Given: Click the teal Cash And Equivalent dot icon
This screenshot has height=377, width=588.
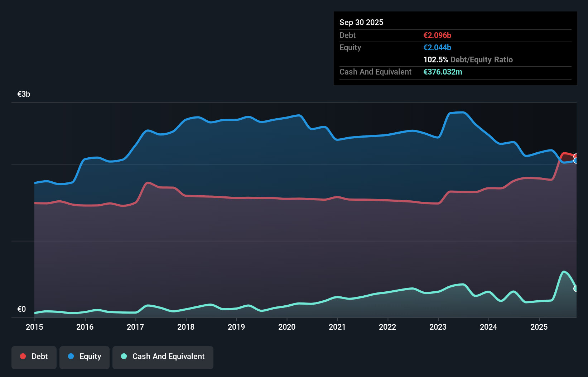Looking at the screenshot, I should (124, 356).
